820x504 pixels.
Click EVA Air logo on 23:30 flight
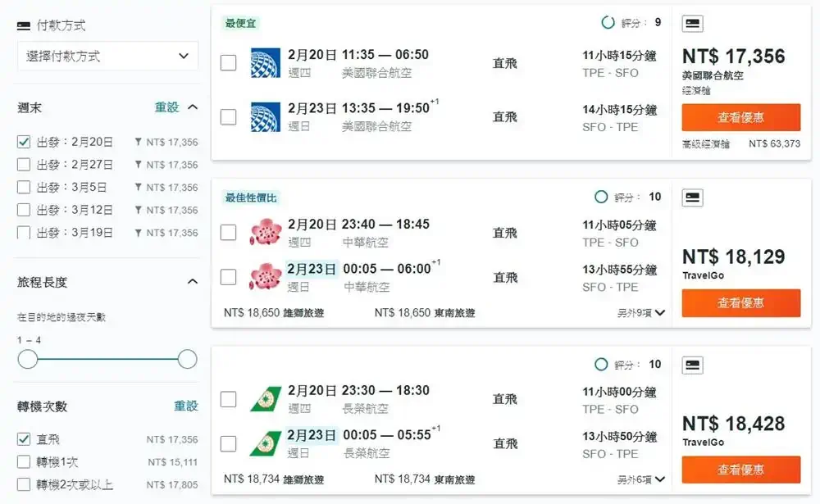point(266,399)
